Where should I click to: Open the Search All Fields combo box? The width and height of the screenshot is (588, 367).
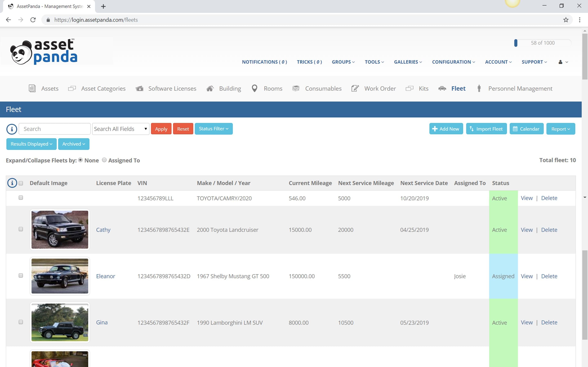[x=120, y=129]
